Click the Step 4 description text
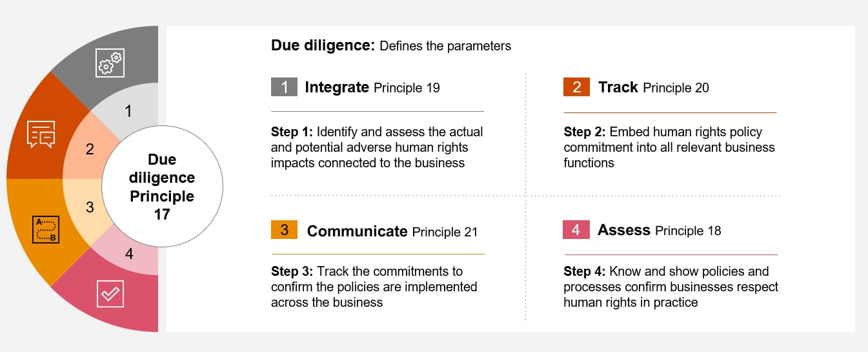 671,286
